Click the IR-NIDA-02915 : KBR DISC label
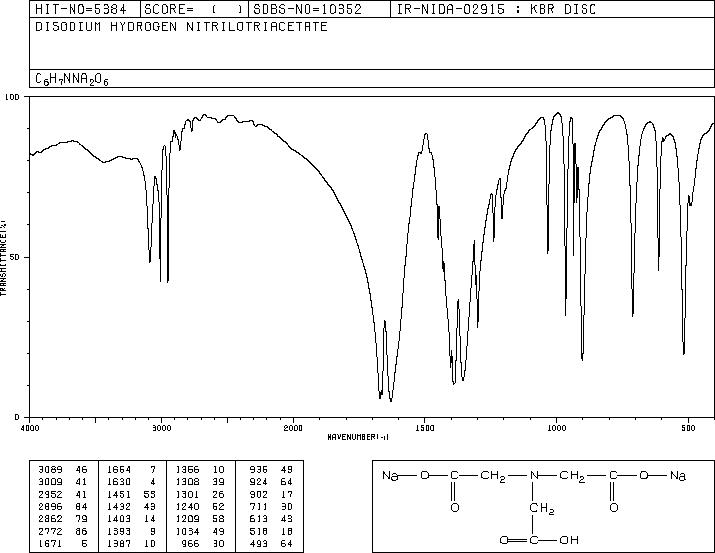The image size is (715, 553). coord(496,9)
